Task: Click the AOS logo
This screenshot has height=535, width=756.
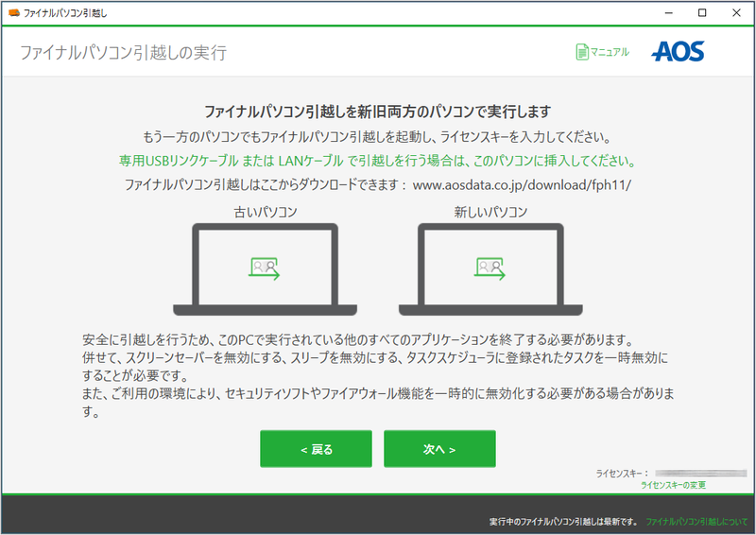Action: [678, 51]
